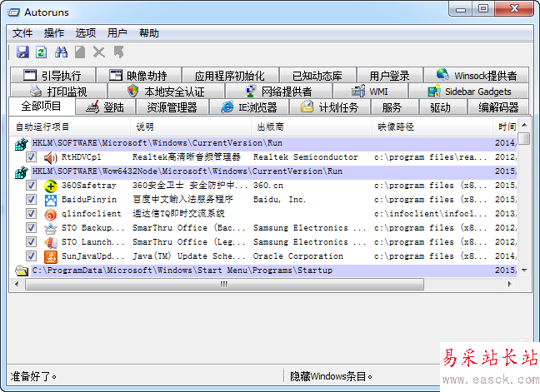Open the 用户 menu
Image resolution: width=540 pixels, height=392 pixels.
[x=117, y=33]
